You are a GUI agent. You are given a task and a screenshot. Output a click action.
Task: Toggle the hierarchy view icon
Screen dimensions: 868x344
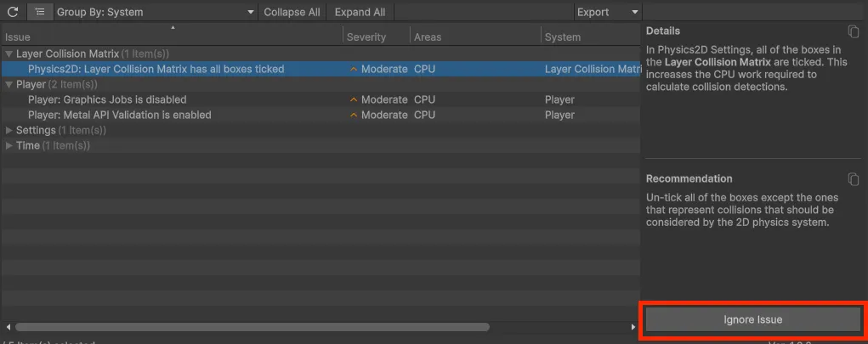[x=39, y=12]
